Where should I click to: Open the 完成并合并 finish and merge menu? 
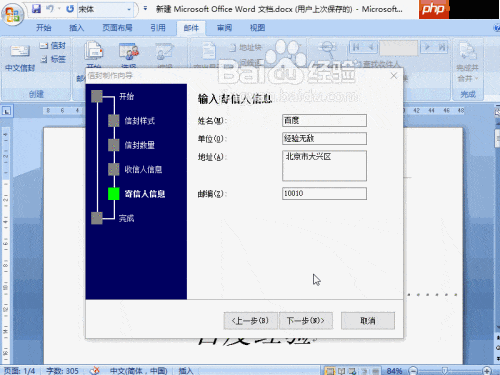pos(468,63)
